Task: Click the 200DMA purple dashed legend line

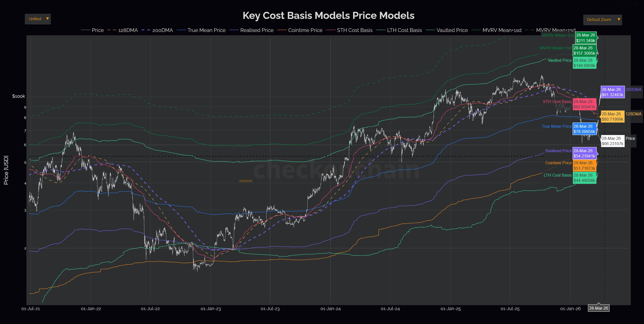Action: coord(146,30)
